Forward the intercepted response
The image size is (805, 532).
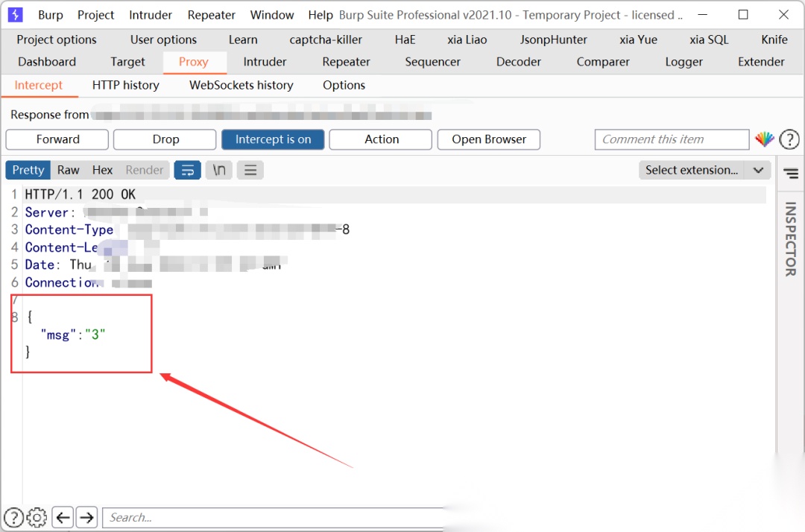pos(57,139)
